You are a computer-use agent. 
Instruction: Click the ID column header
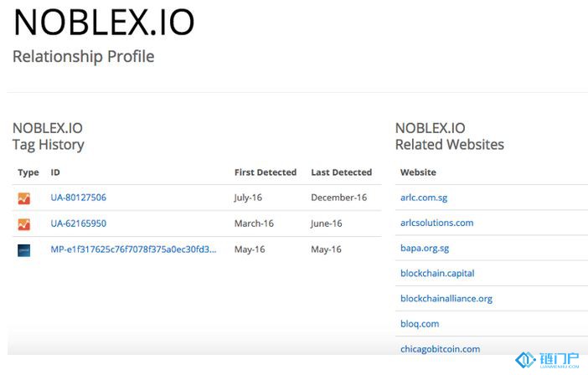coord(55,172)
